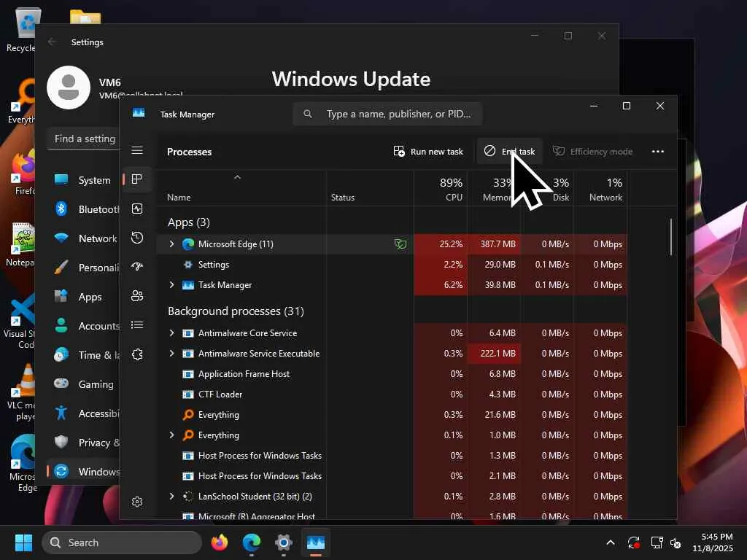The height and width of the screenshot is (560, 747).
Task: Open System in the Settings window sidebar
Action: 83,180
